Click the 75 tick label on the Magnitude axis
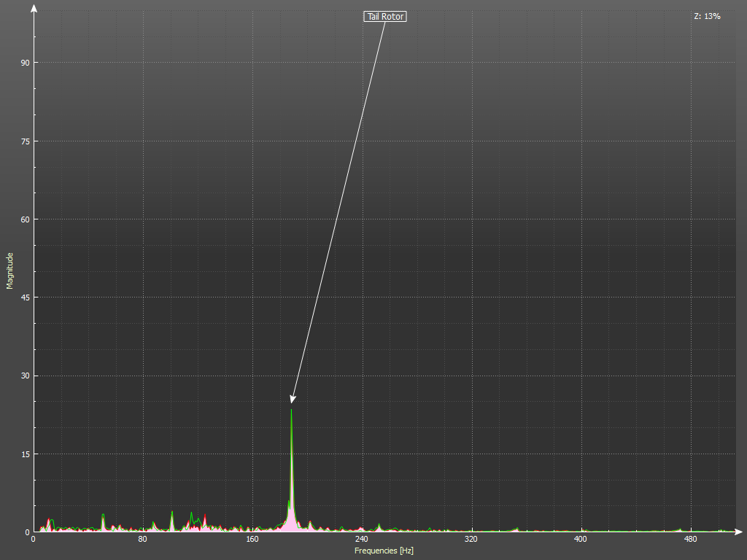The image size is (747, 560). pos(25,141)
